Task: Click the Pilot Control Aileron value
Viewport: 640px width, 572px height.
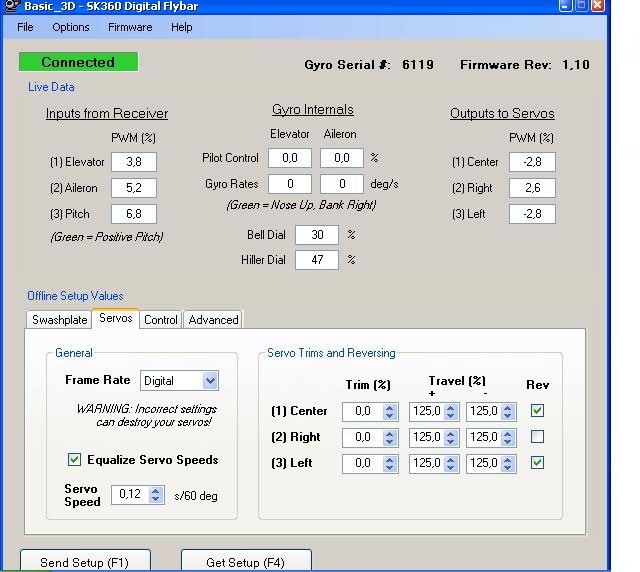Action: 342,158
